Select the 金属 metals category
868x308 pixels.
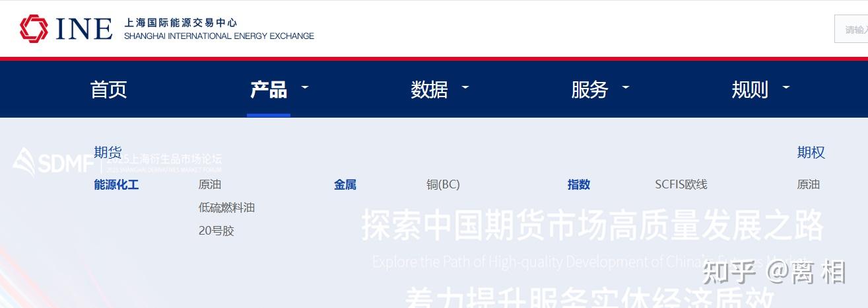[x=345, y=184]
